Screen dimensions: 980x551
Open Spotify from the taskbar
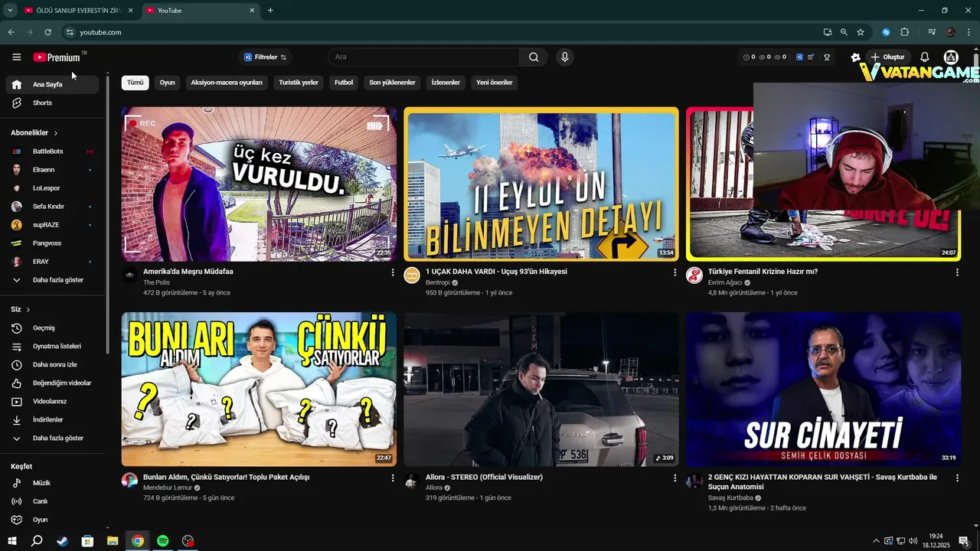point(162,541)
